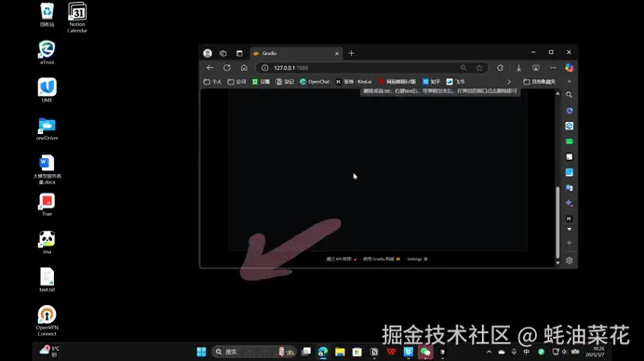The width and height of the screenshot is (644, 361).
Task: Show hidden system tray icons
Action: click(x=489, y=352)
